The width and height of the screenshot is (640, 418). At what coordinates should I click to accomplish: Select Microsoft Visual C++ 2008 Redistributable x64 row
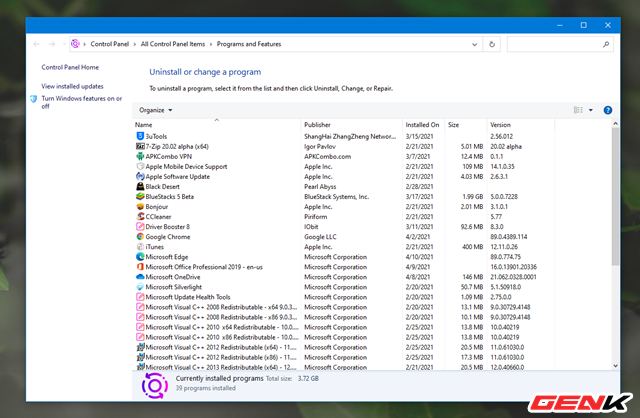[x=343, y=307]
